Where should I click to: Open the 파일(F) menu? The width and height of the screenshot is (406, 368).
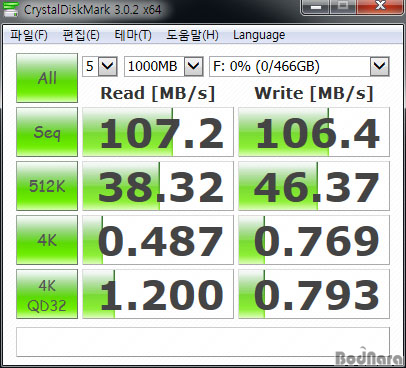[29, 35]
